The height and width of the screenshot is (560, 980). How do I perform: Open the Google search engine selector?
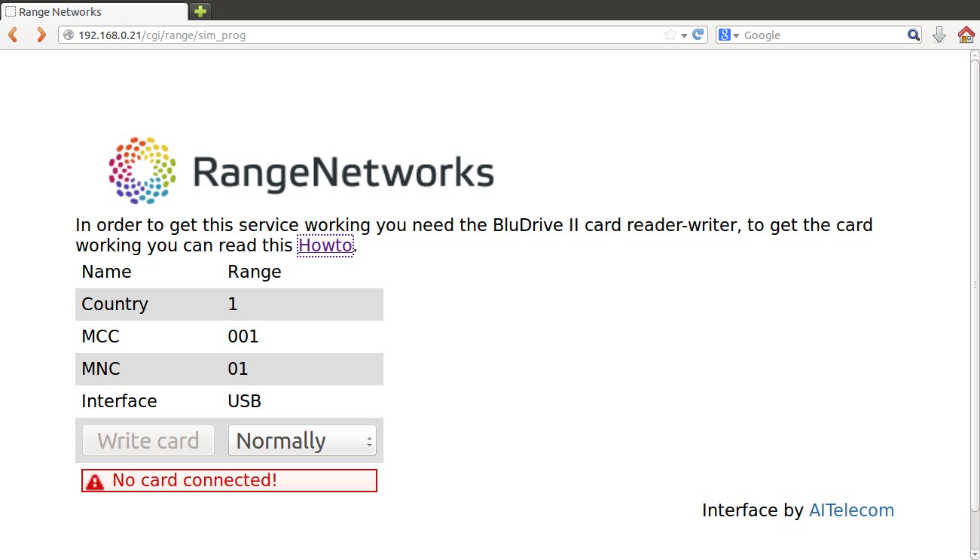tap(728, 35)
